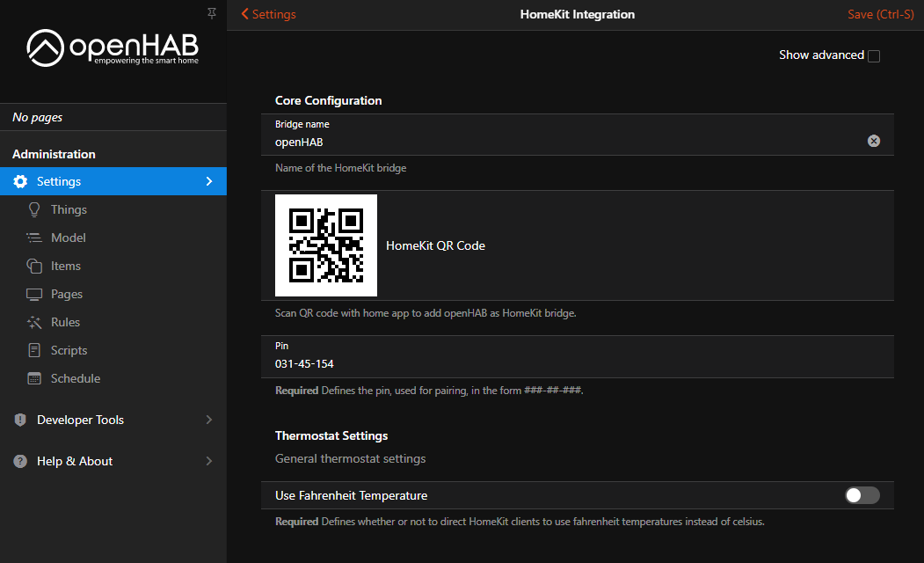The height and width of the screenshot is (563, 924).
Task: Toggle the Show advanced checkbox
Action: pos(874,55)
